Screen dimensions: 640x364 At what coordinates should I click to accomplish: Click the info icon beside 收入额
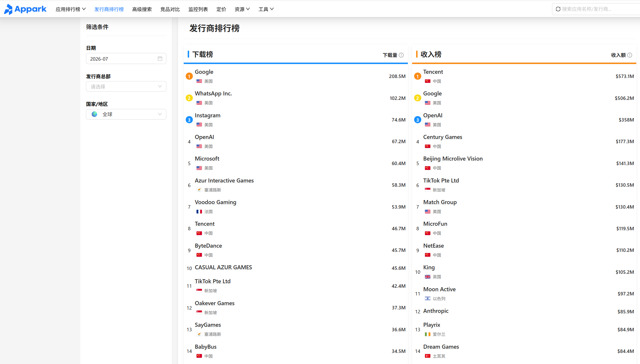click(630, 55)
